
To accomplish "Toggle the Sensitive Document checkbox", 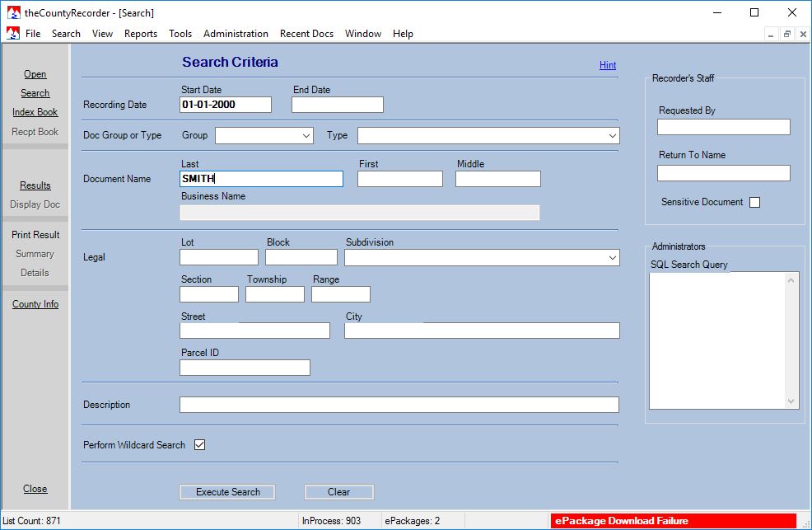I will click(754, 203).
